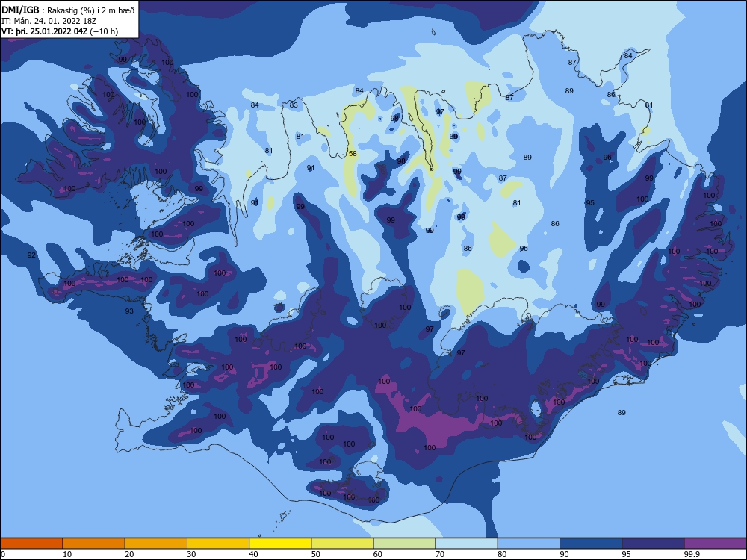Click the legend tick label '90'

pyautogui.click(x=564, y=554)
